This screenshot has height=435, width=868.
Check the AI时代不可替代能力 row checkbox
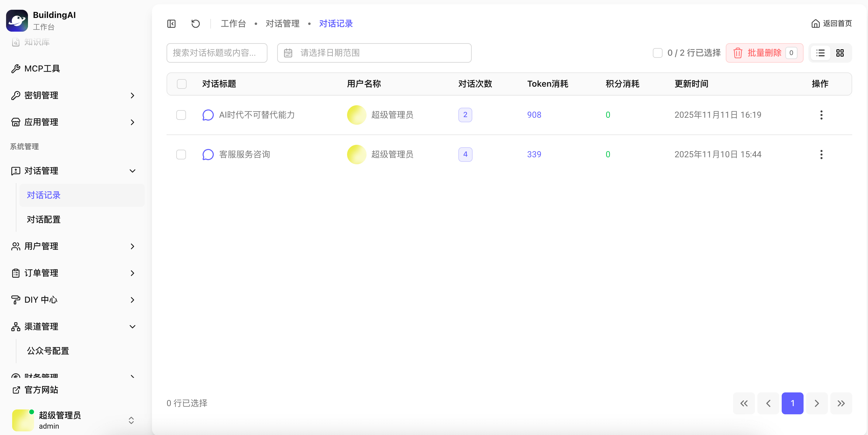(181, 115)
